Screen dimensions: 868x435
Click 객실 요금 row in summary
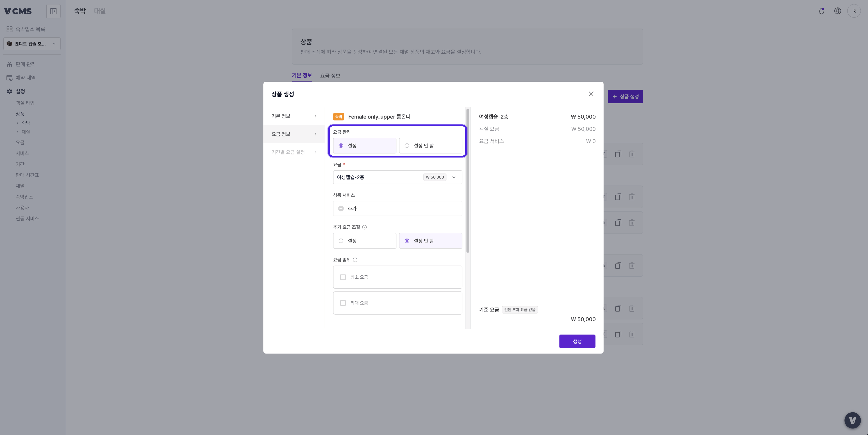tap(537, 129)
